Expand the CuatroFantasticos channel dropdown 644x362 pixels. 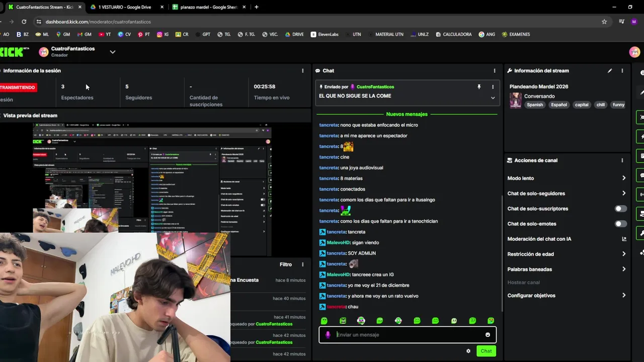click(x=113, y=52)
